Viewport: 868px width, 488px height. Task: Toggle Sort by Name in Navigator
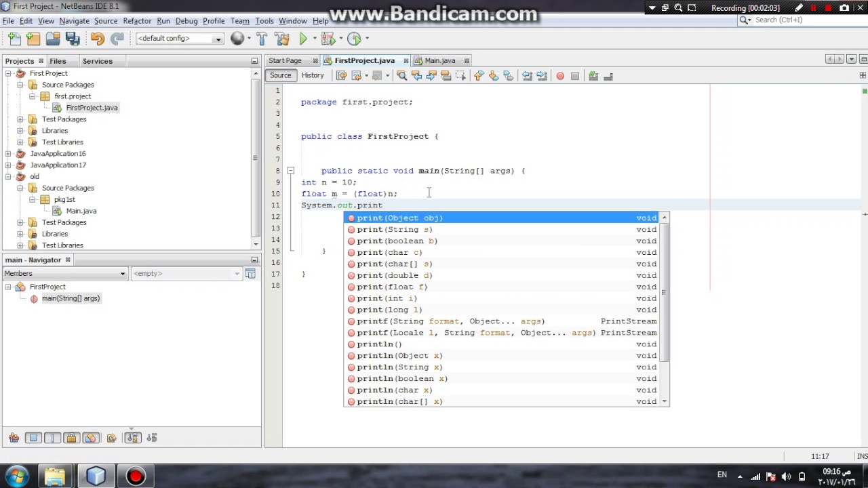pyautogui.click(x=132, y=438)
